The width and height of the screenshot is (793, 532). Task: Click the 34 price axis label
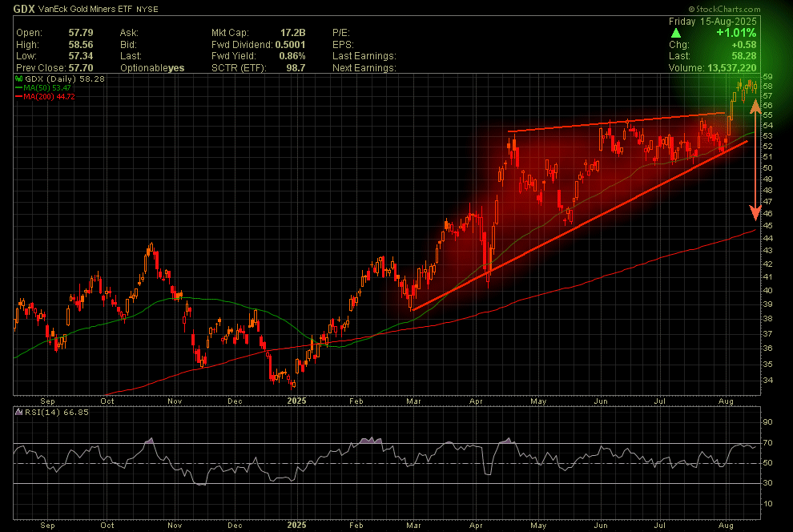767,381
